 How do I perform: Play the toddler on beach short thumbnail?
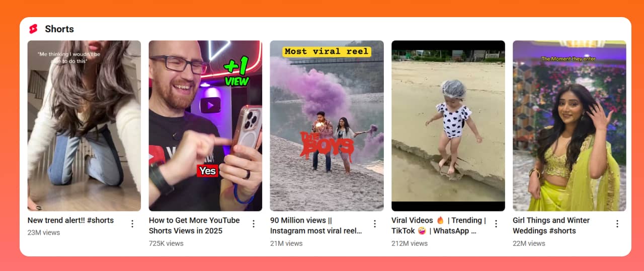[448, 125]
